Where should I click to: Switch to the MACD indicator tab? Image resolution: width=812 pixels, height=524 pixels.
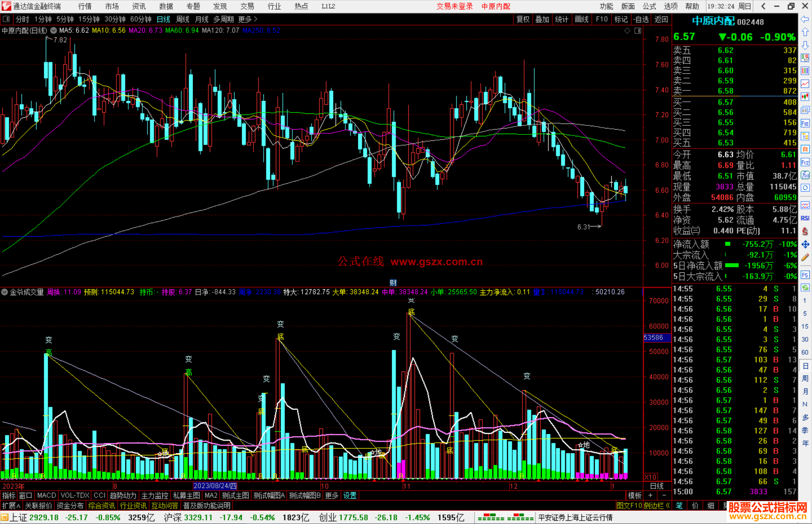coord(47,495)
